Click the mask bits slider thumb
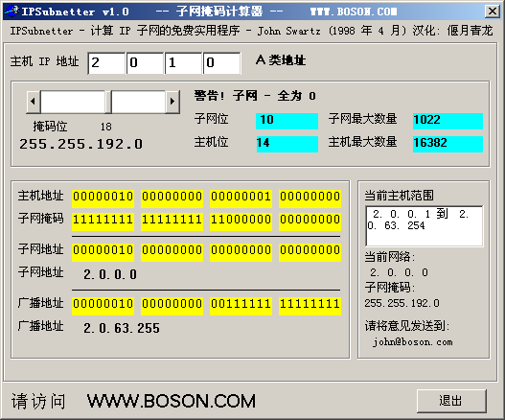The image size is (505, 420). pos(108,102)
